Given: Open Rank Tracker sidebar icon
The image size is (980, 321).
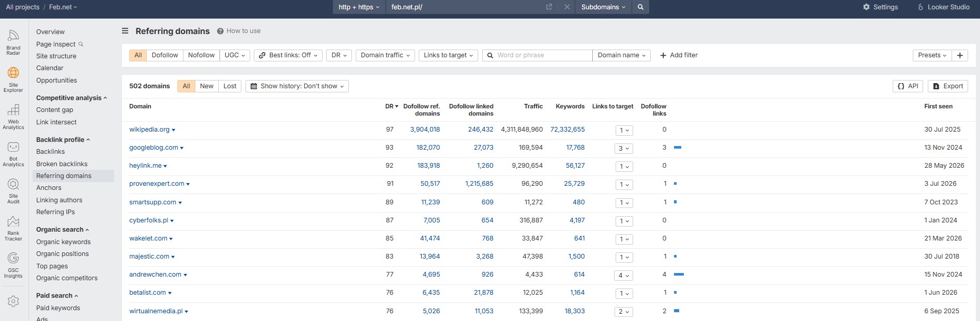Looking at the screenshot, I should coord(13,228).
